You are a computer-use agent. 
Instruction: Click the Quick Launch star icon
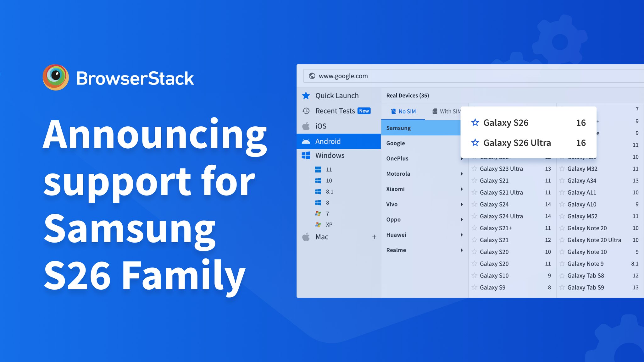306,96
